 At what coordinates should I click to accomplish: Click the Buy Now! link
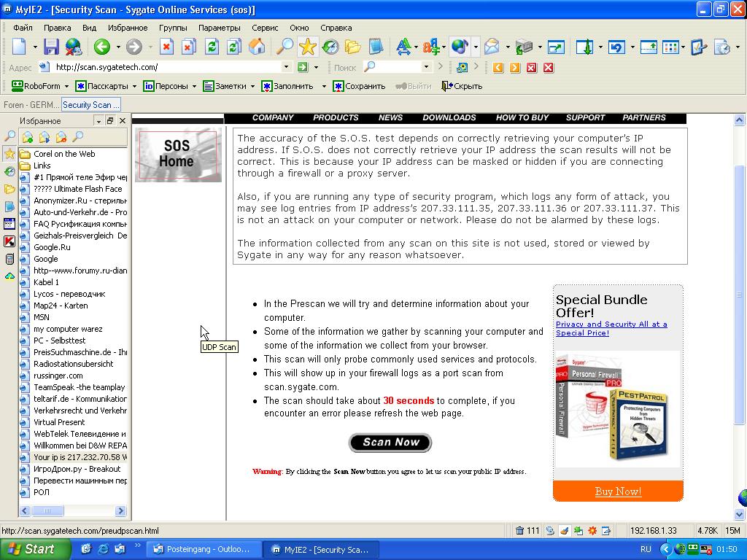618,491
